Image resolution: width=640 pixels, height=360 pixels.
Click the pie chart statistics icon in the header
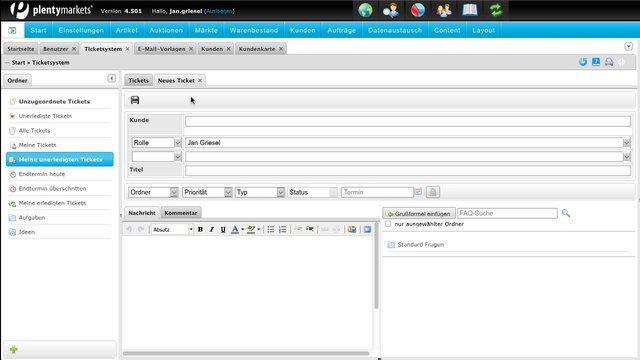(418, 10)
